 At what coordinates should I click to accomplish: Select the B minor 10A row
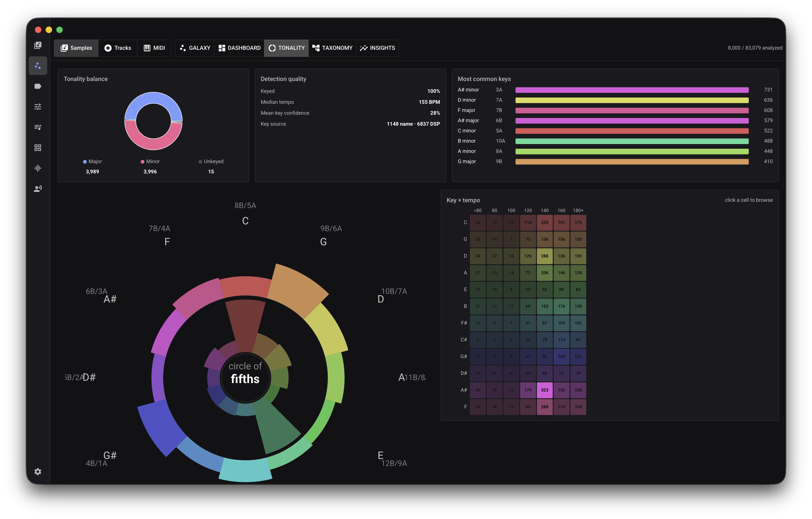click(x=615, y=141)
